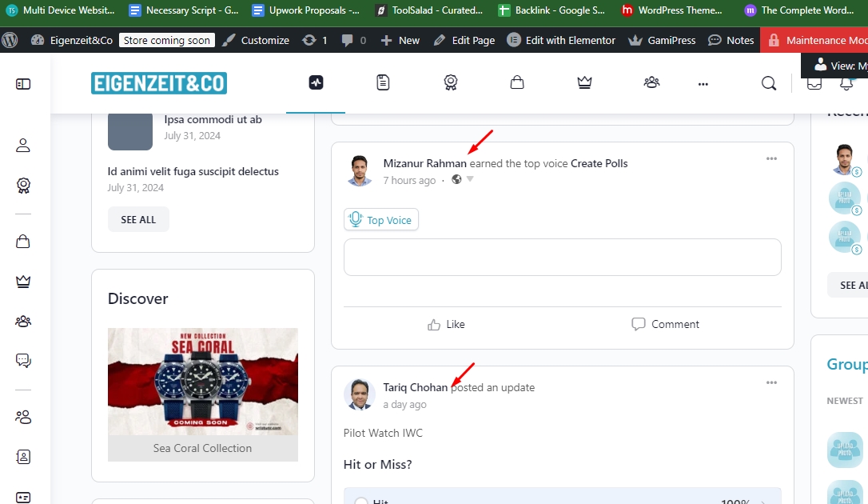Open the comments icon showing 0 in admin bar
The image size is (868, 504).
tap(354, 41)
